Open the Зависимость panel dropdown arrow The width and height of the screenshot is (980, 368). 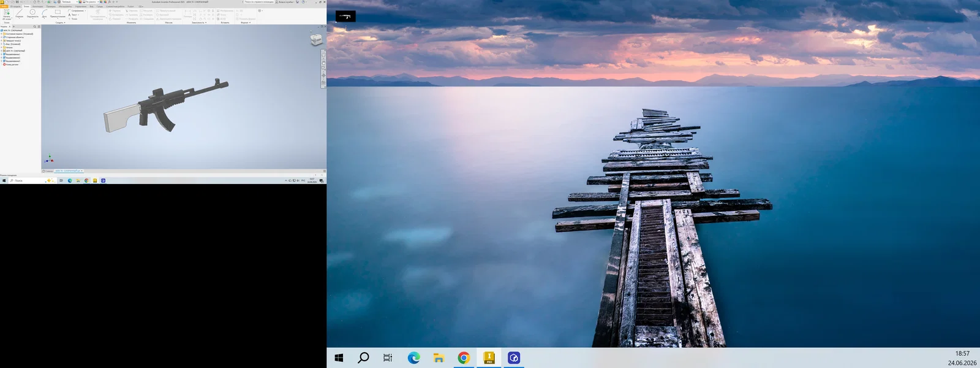(x=205, y=23)
